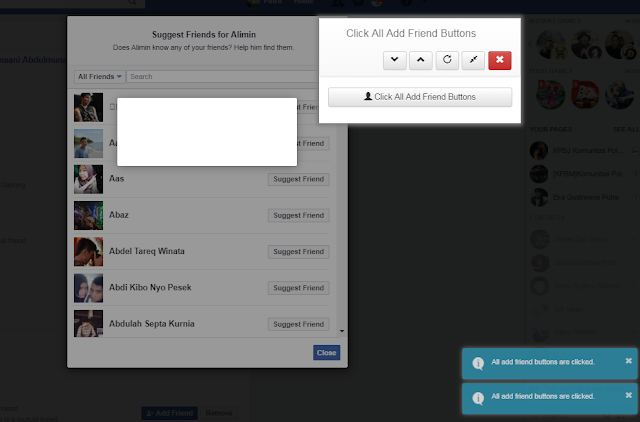Screen dimensions: 640x422
Task: Suggest Aas as a friend
Action: pos(298,179)
